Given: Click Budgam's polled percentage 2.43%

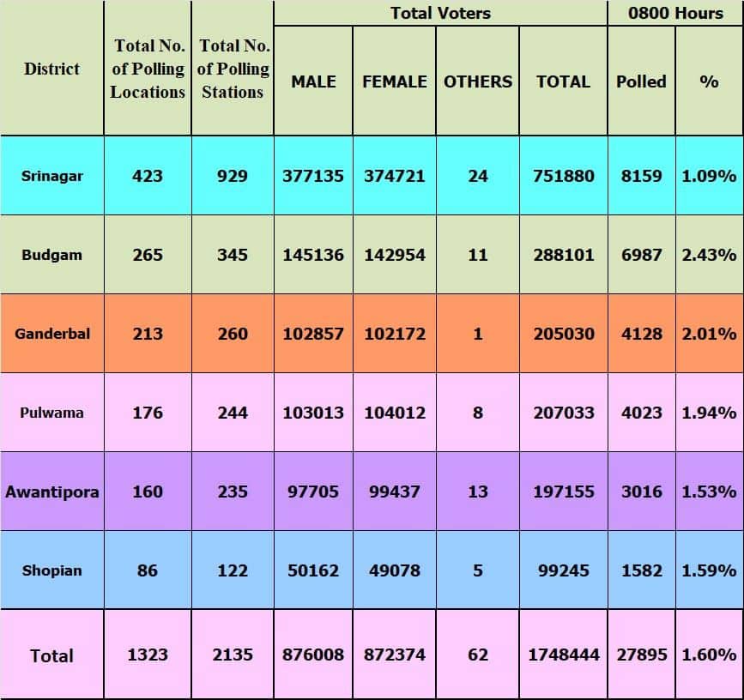Looking at the screenshot, I should tap(709, 255).
